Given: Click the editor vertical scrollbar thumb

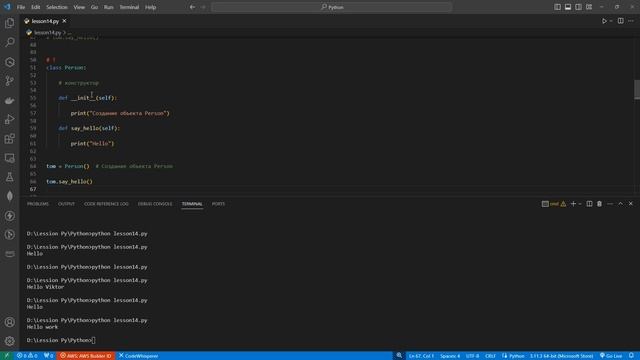Looking at the screenshot, I should click(637, 89).
